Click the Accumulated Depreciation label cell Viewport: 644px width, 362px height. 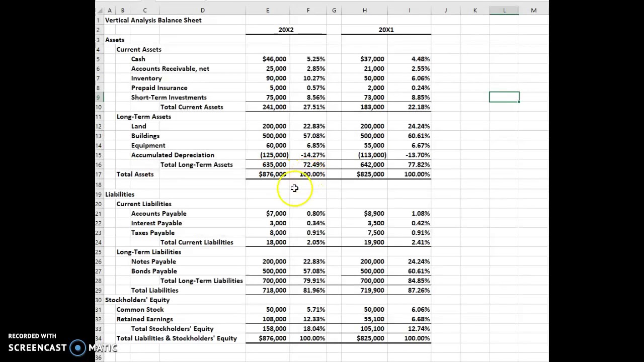tap(173, 155)
